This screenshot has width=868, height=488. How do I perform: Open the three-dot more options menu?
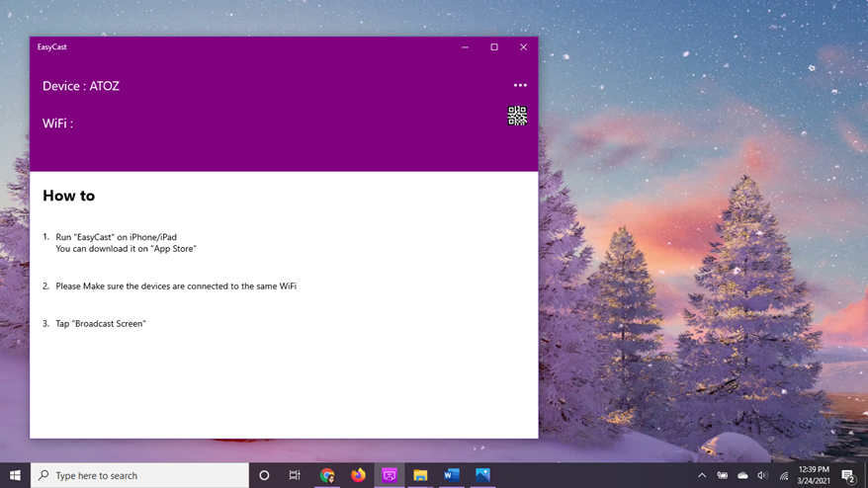pos(520,85)
